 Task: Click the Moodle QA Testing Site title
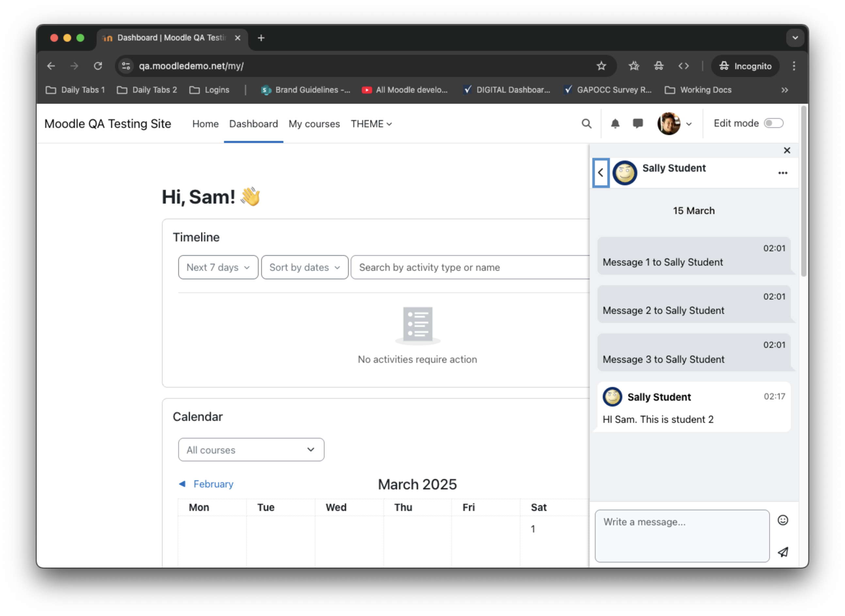[x=107, y=124]
